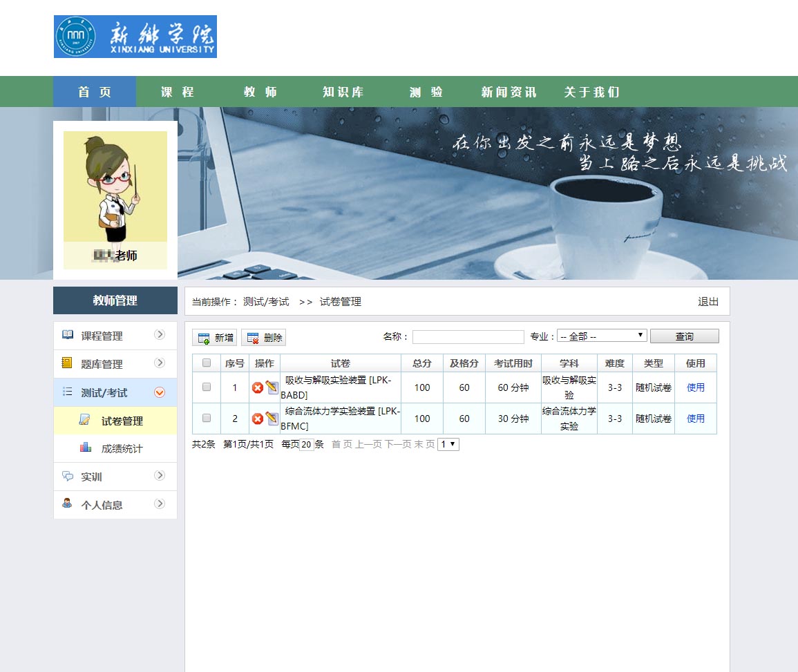Expand the 课程管理 chevron arrow
Screen dimensions: 798x672
pyautogui.click(x=160, y=335)
